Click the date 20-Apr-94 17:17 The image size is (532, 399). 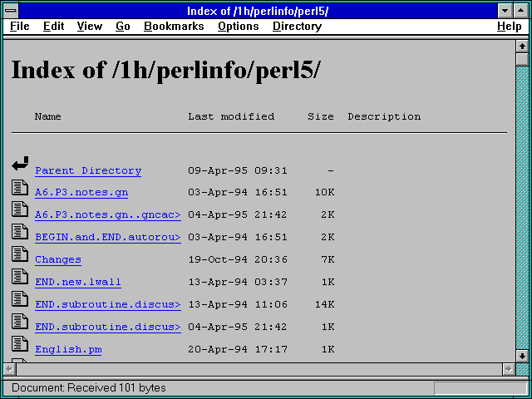[x=238, y=349]
